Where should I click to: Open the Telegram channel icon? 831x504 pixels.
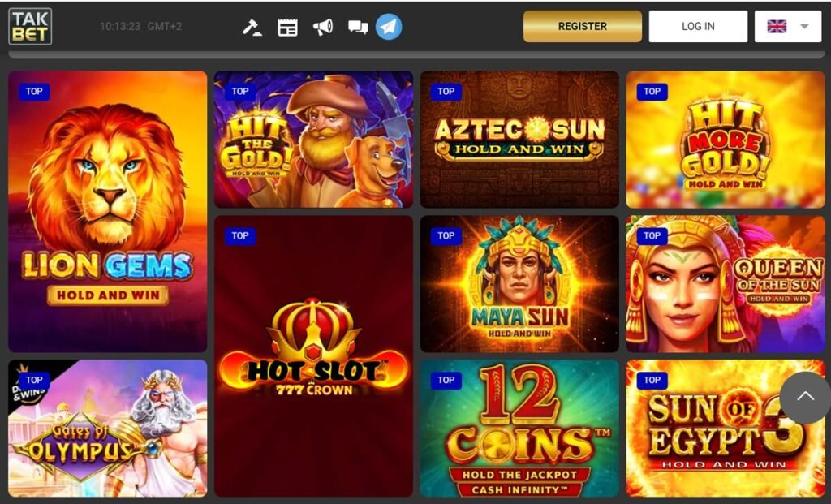tap(389, 27)
